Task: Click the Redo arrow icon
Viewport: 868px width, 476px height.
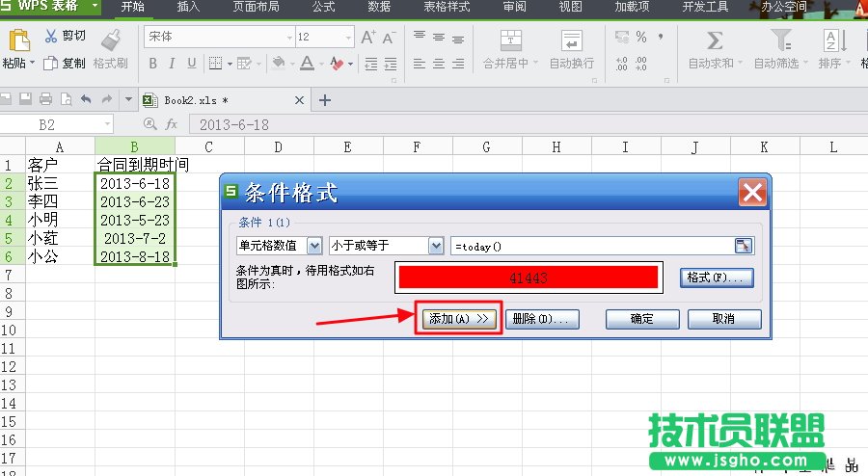Action: point(107,99)
